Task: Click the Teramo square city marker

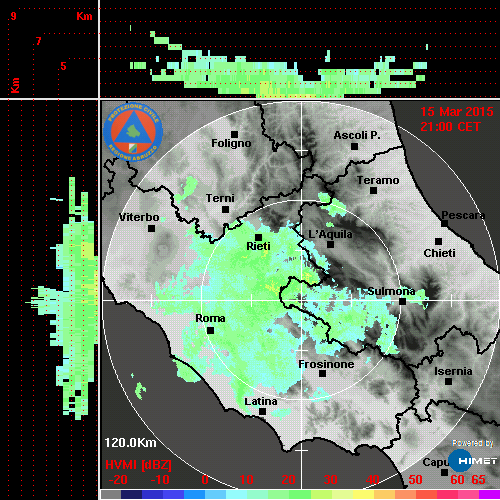Action: (374, 191)
